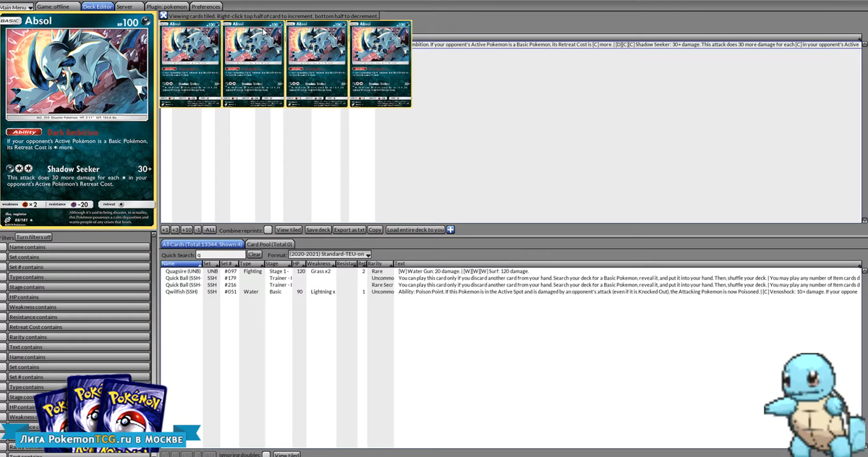Click set number #179 cell
868x457 pixels.
pos(230,278)
